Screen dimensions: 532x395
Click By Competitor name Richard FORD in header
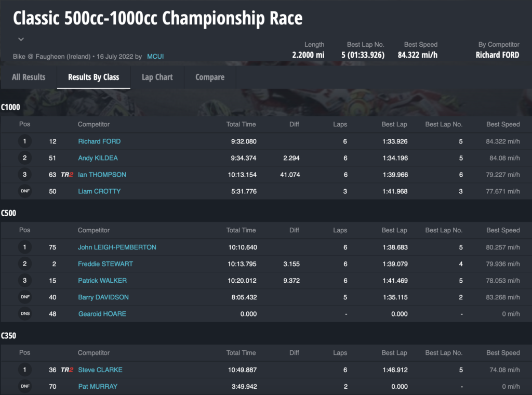(497, 55)
